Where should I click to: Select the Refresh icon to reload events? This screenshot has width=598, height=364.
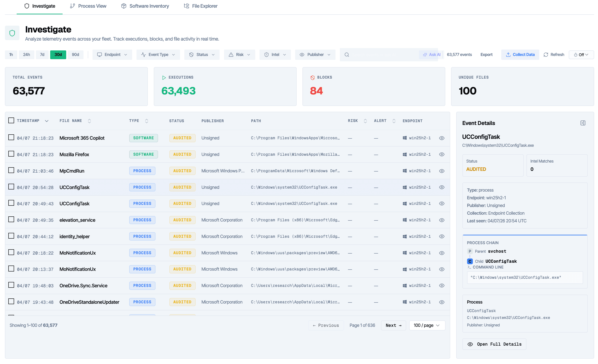point(546,55)
